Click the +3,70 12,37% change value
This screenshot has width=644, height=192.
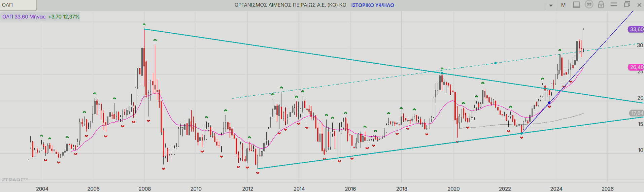point(64,17)
